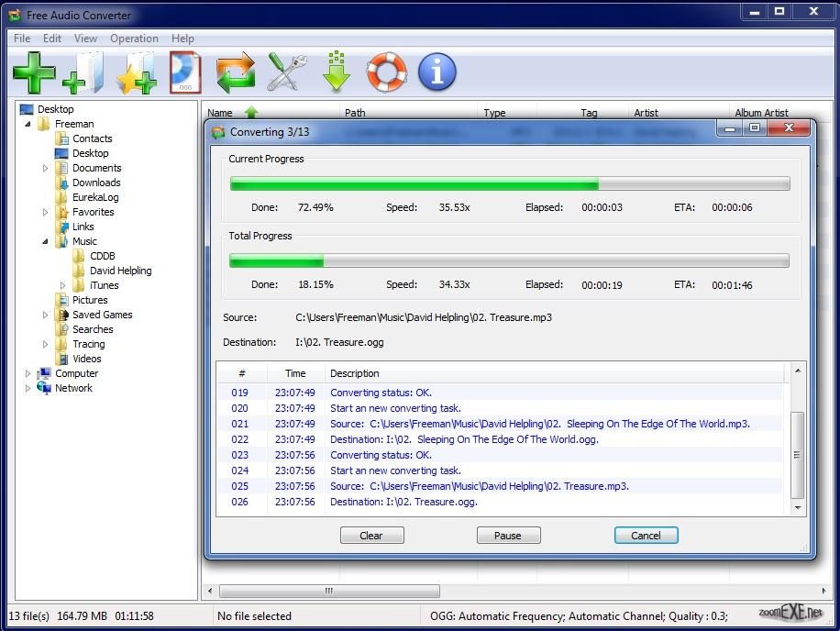The height and width of the screenshot is (631, 840).
Task: Open help using the lifebuoy icon
Action: click(x=387, y=72)
